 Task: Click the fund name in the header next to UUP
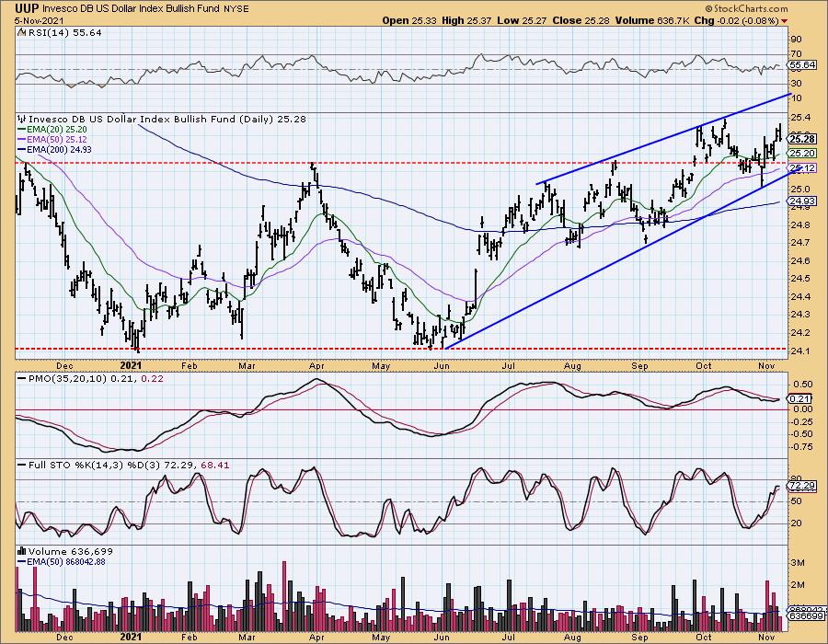(130, 9)
